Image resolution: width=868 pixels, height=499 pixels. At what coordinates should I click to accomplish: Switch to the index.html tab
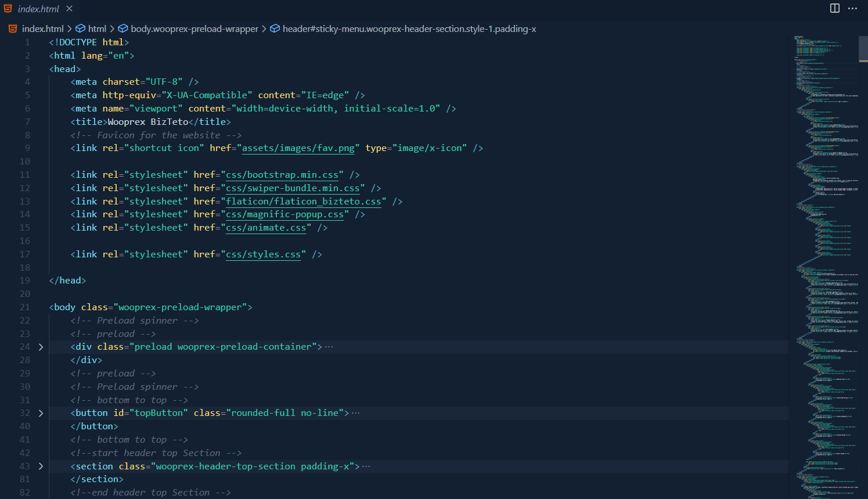pos(39,9)
